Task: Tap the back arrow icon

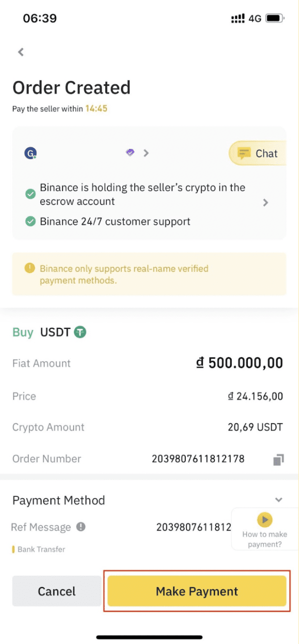Action: pos(21,52)
